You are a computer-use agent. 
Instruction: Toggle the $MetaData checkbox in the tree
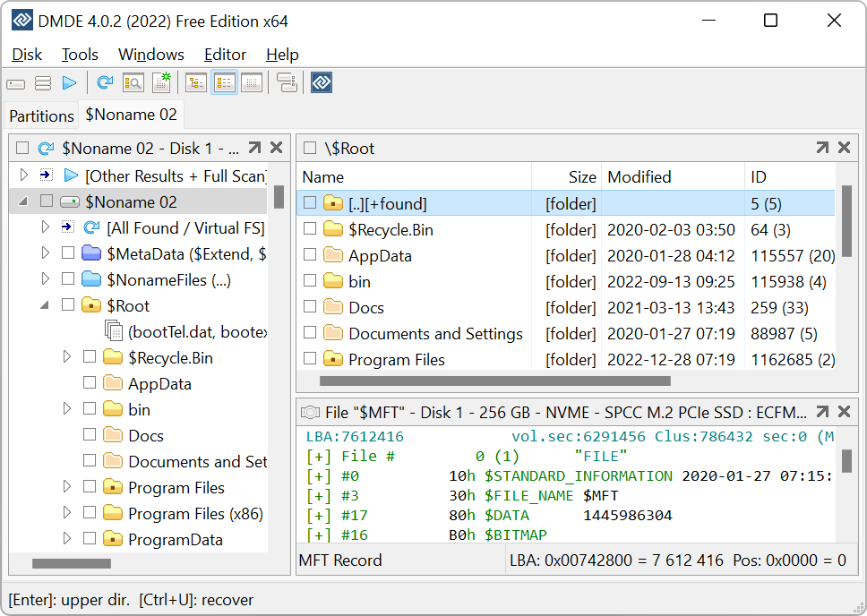(68, 254)
